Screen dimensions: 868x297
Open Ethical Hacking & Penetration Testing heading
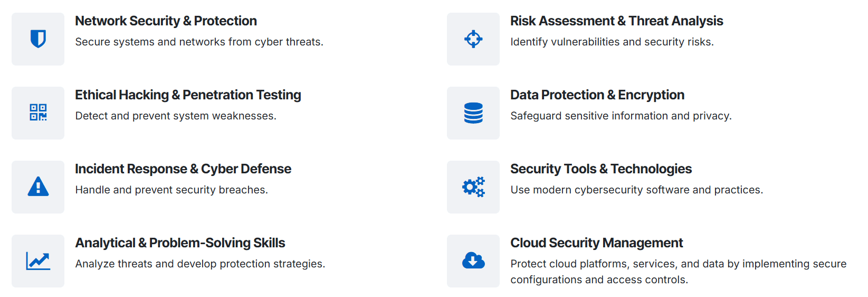[188, 95]
